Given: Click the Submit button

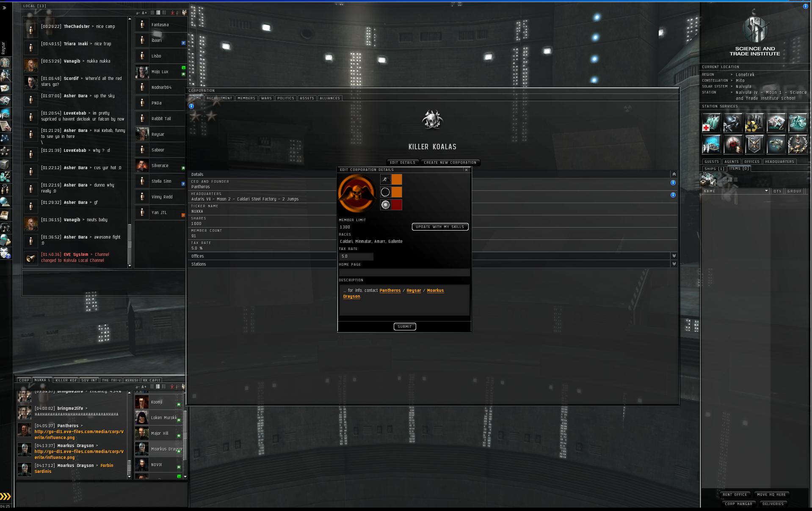Looking at the screenshot, I should pos(405,327).
